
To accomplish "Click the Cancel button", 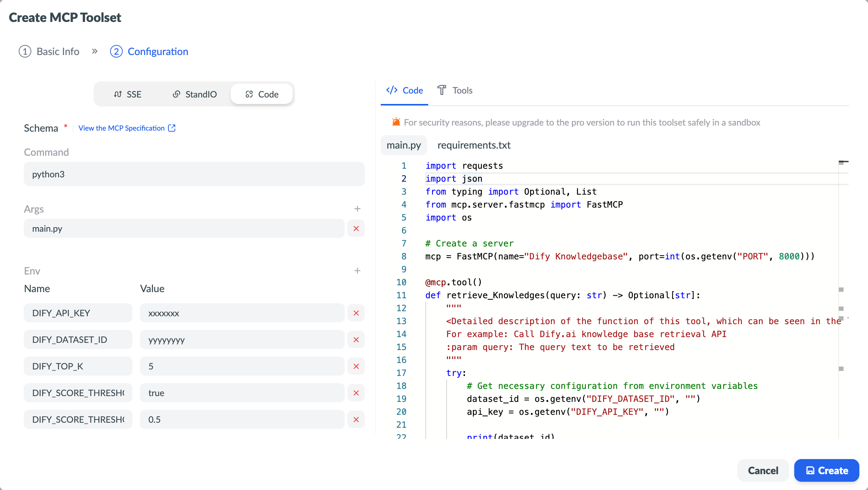I will (763, 470).
